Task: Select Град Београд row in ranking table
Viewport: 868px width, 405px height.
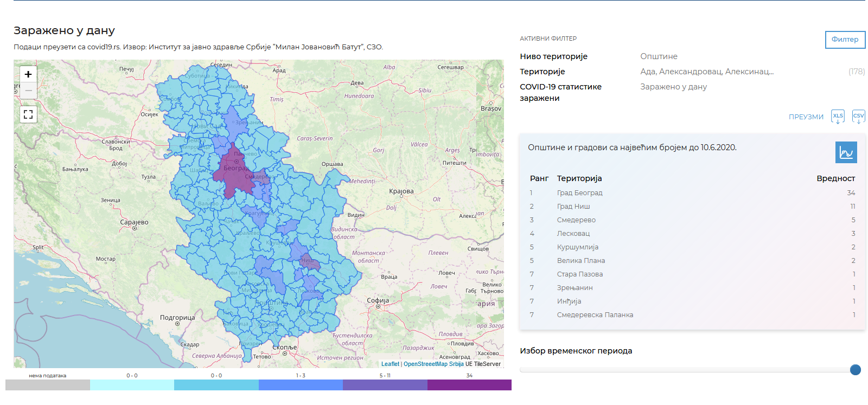Action: click(x=579, y=193)
